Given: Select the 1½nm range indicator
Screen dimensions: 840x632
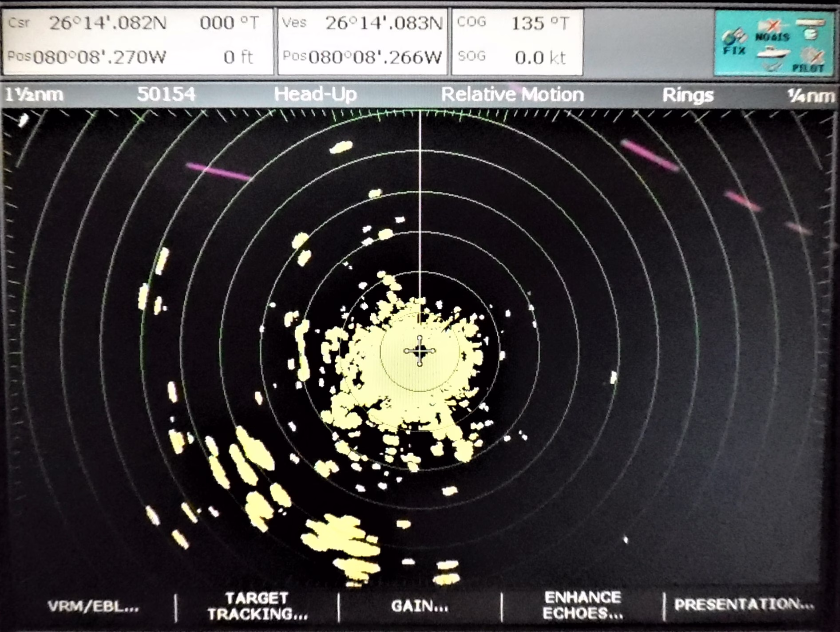Looking at the screenshot, I should click(34, 95).
